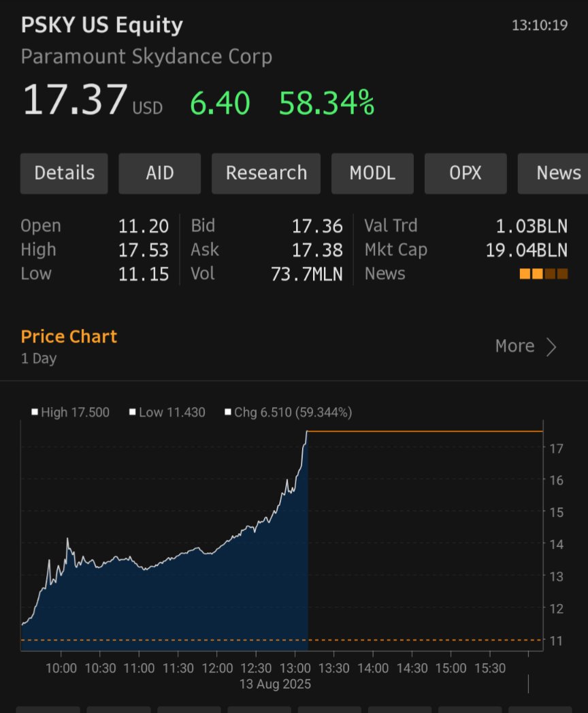Open the MODL button
Viewport: 588px width, 713px height.
(372, 173)
